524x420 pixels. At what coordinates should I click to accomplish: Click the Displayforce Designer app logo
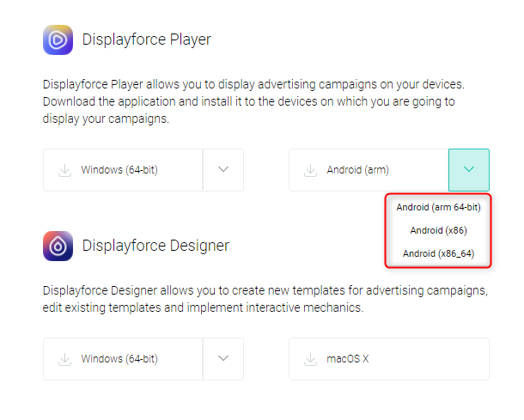click(58, 246)
